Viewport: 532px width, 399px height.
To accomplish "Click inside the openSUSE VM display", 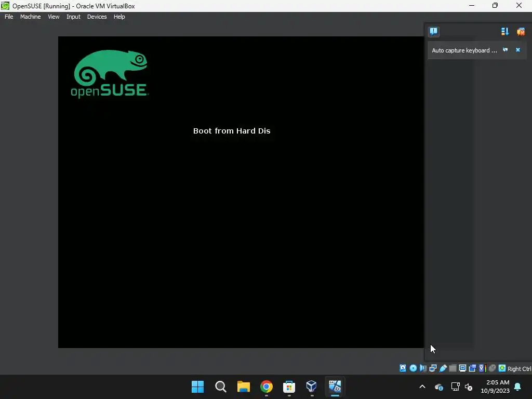I will [x=241, y=192].
